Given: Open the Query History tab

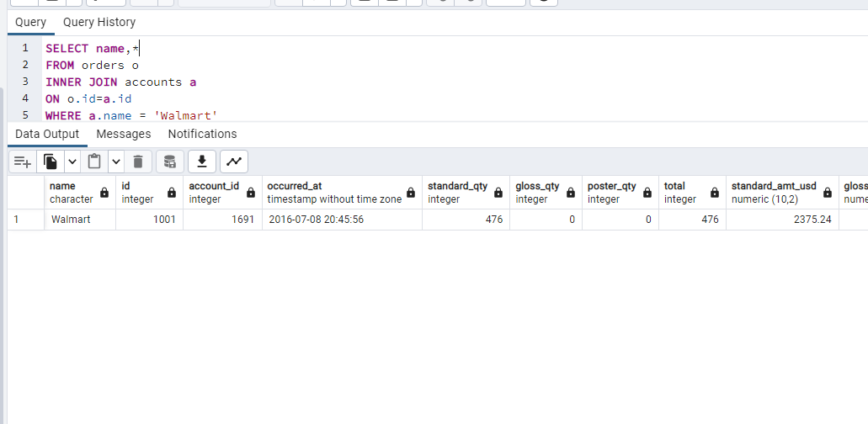Looking at the screenshot, I should 99,22.
